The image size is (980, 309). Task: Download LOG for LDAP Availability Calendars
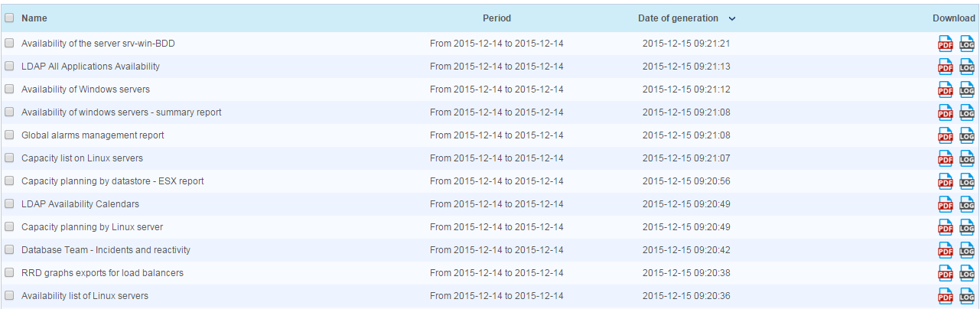click(x=967, y=205)
